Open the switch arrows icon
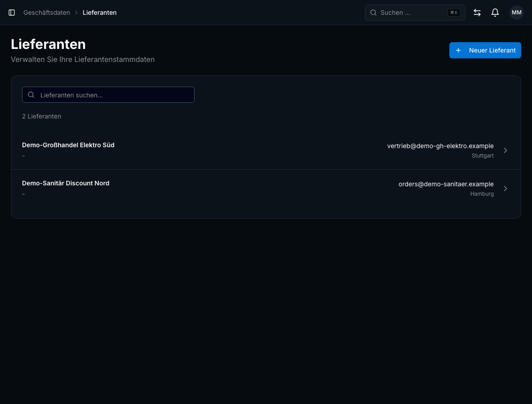Image resolution: width=532 pixels, height=404 pixels. pos(477,13)
